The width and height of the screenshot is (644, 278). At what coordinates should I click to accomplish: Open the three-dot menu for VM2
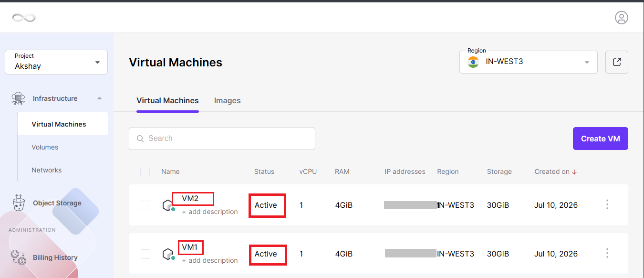coord(607,204)
